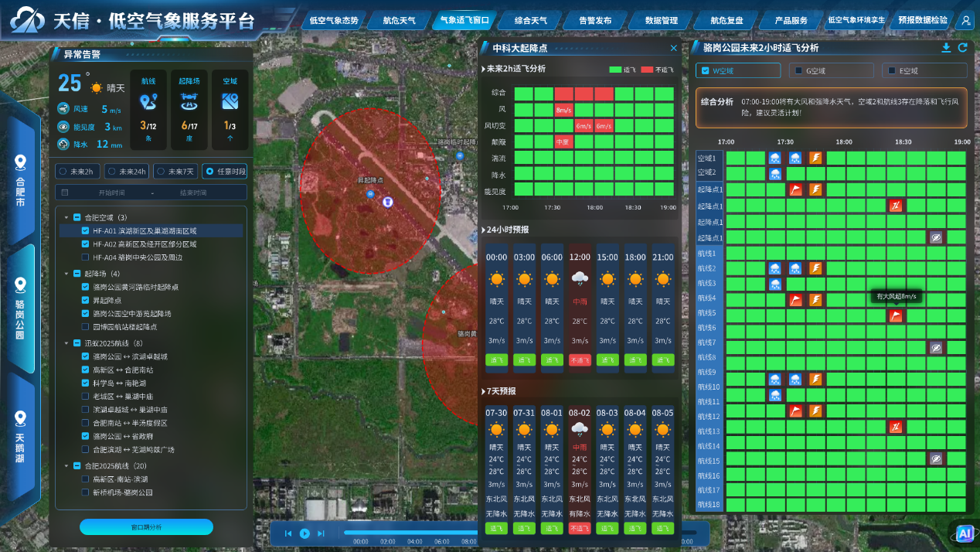The image size is (980, 552).
Task: Click the refresh icon in 骆岗公园 analysis panel
Action: click(962, 48)
